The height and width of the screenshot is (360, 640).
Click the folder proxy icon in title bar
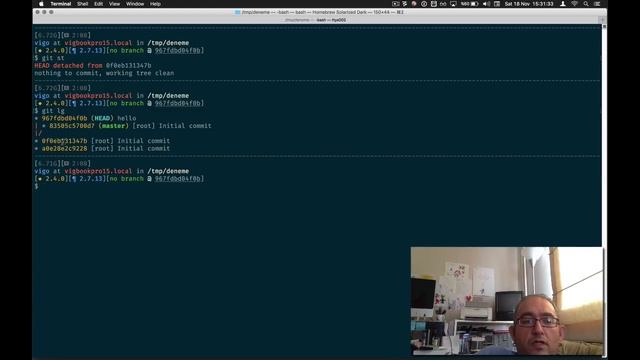click(237, 12)
